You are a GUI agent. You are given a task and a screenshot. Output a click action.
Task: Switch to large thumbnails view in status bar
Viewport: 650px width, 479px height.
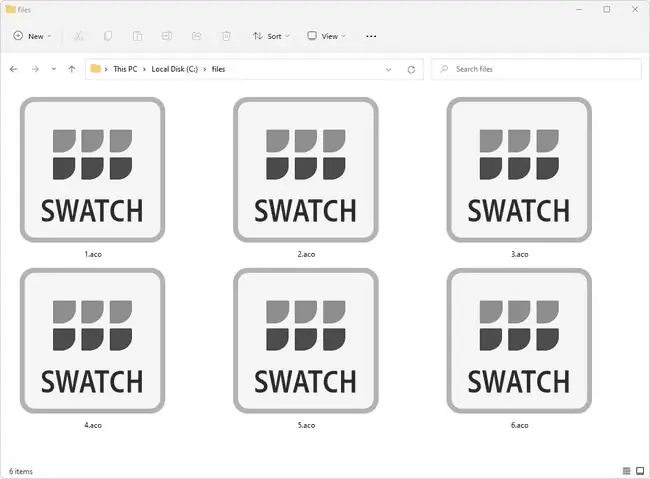coord(640,471)
